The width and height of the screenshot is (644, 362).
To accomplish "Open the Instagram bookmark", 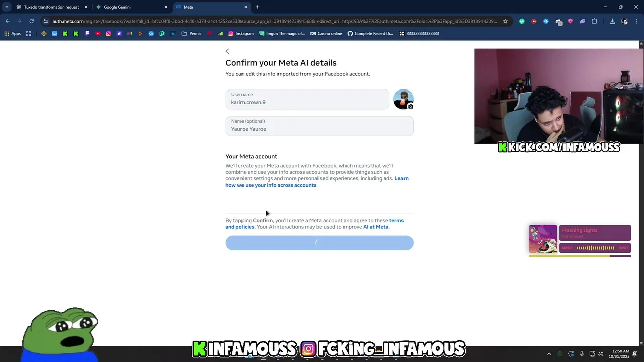I will point(241,34).
